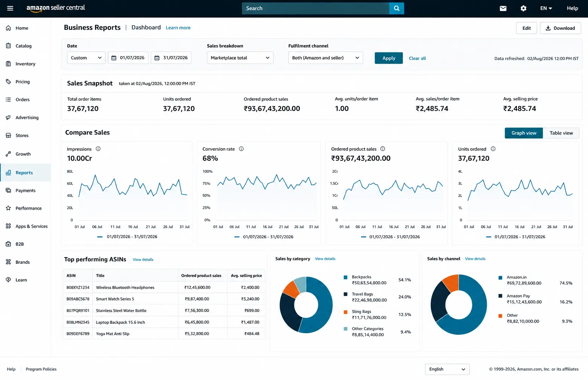The width and height of the screenshot is (588, 380).
Task: Open the Both (Amazon and seller) dropdown
Action: point(326,58)
